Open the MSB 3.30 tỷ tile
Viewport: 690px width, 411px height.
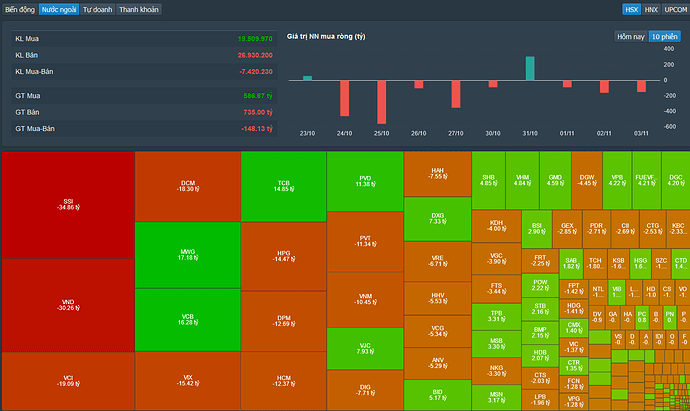tap(496, 344)
